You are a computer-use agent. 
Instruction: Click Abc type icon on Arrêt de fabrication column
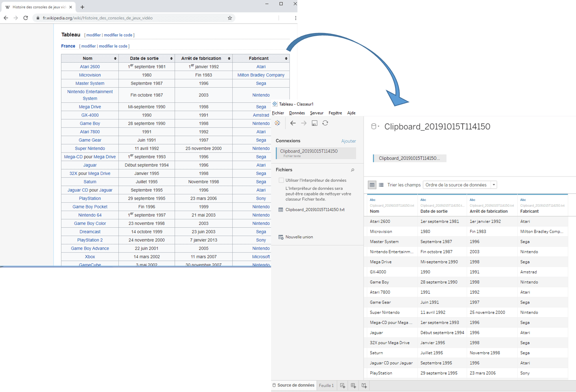473,200
